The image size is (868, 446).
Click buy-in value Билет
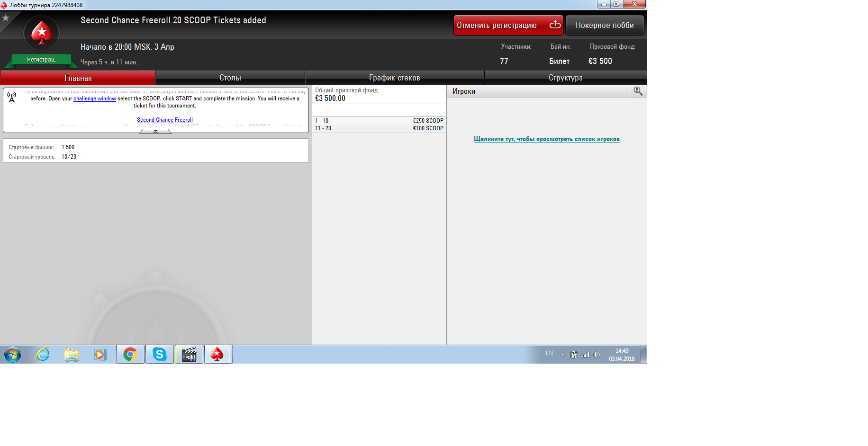tap(560, 61)
